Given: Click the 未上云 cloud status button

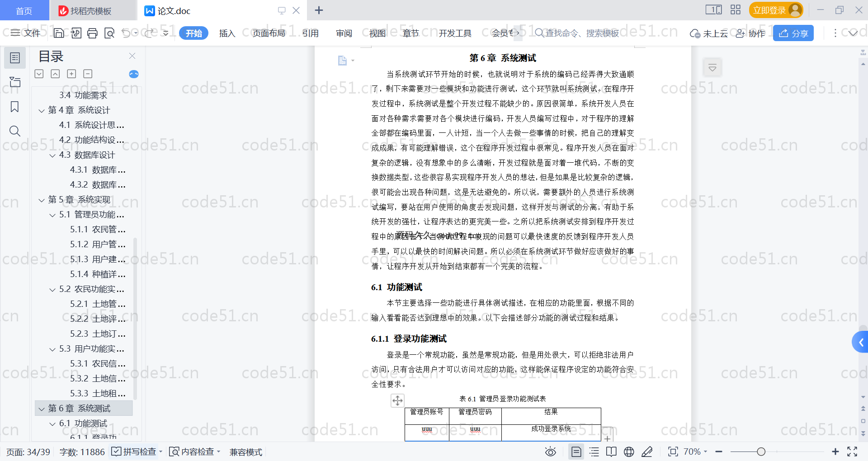Looking at the screenshot, I should click(709, 33).
